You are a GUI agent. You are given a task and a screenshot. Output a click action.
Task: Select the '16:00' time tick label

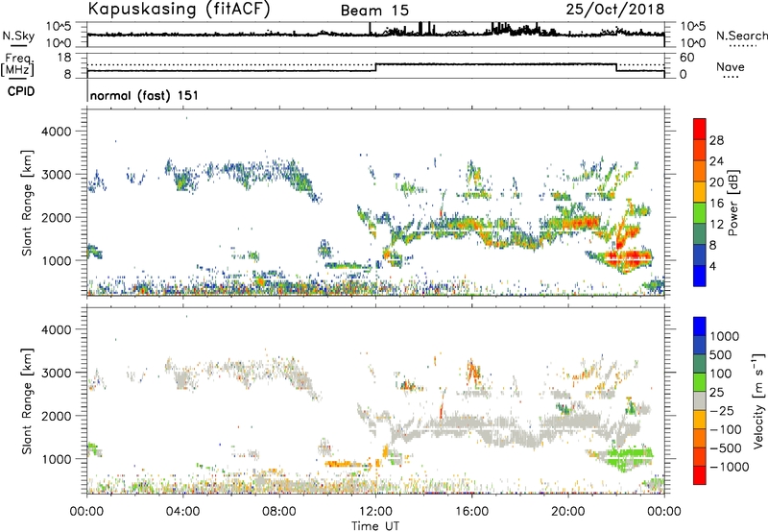coord(471,512)
